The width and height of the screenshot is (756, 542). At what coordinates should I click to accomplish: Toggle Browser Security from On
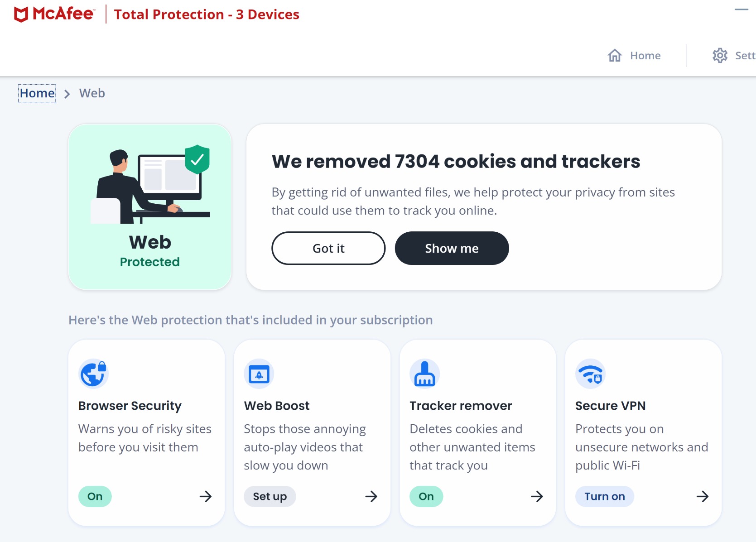[x=95, y=496]
